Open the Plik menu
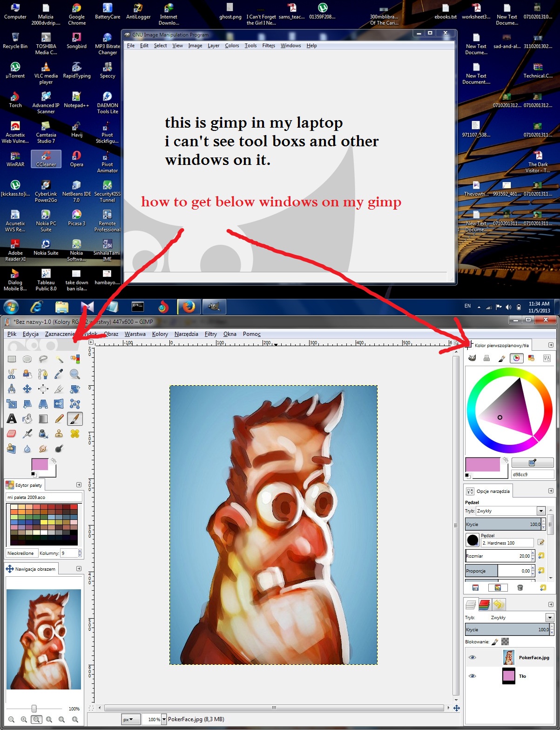 pyautogui.click(x=12, y=334)
